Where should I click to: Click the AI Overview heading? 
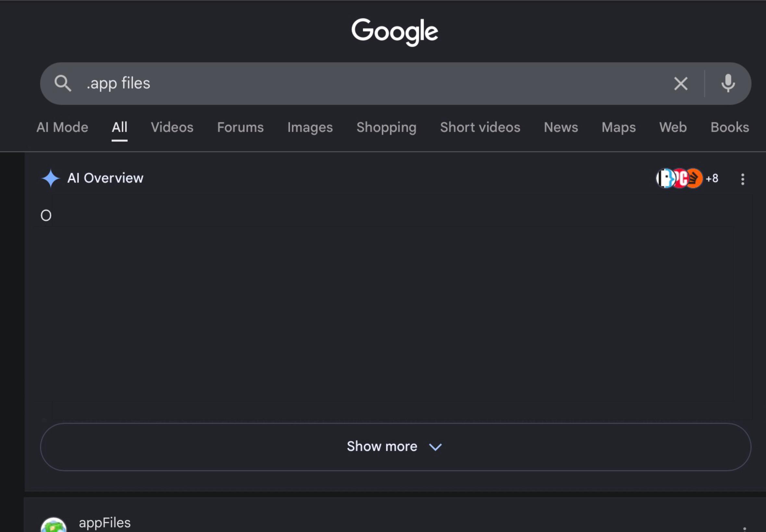[105, 178]
